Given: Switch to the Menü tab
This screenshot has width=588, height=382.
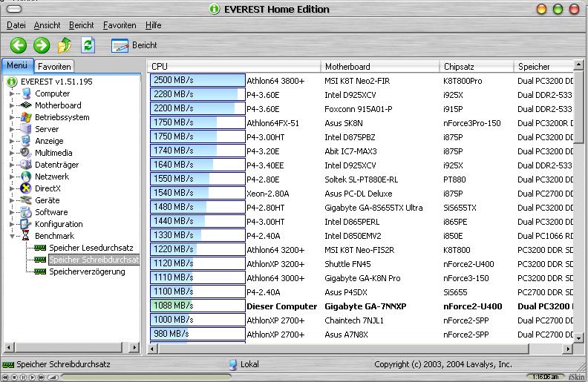Looking at the screenshot, I should pyautogui.click(x=17, y=65).
